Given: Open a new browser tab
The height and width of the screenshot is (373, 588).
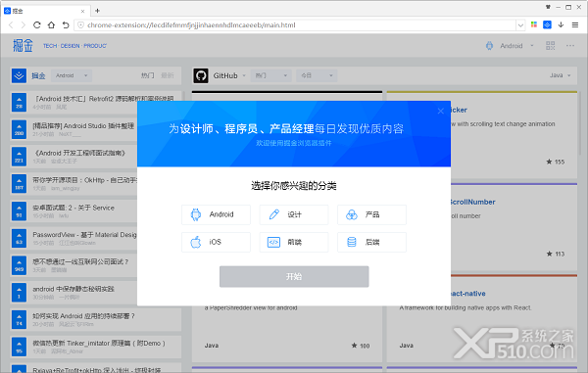Looking at the screenshot, I should (97, 11).
